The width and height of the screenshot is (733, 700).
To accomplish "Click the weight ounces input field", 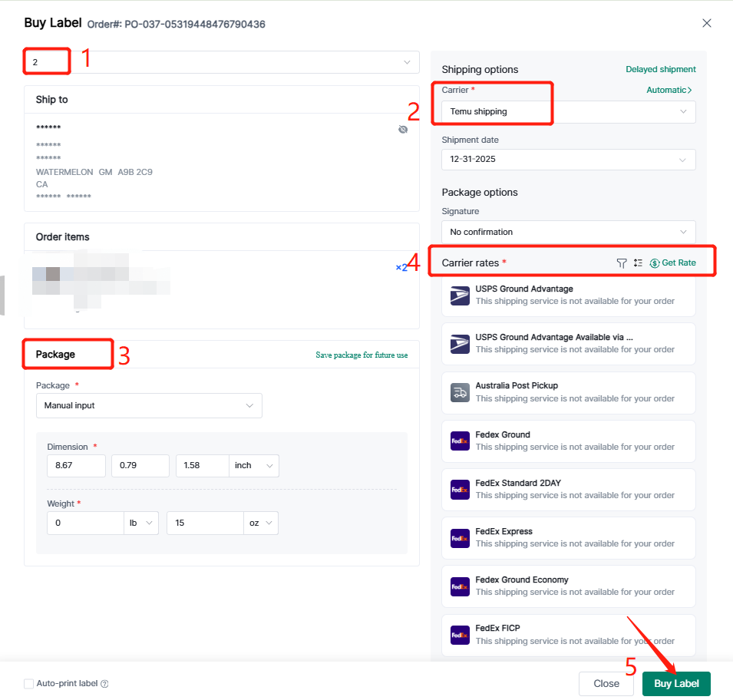I will pyautogui.click(x=205, y=523).
